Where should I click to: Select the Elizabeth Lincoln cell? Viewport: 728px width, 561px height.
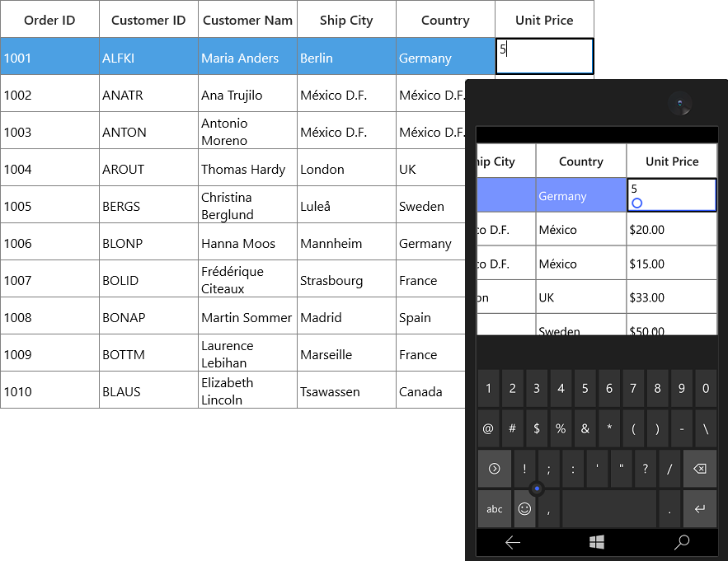click(247, 391)
